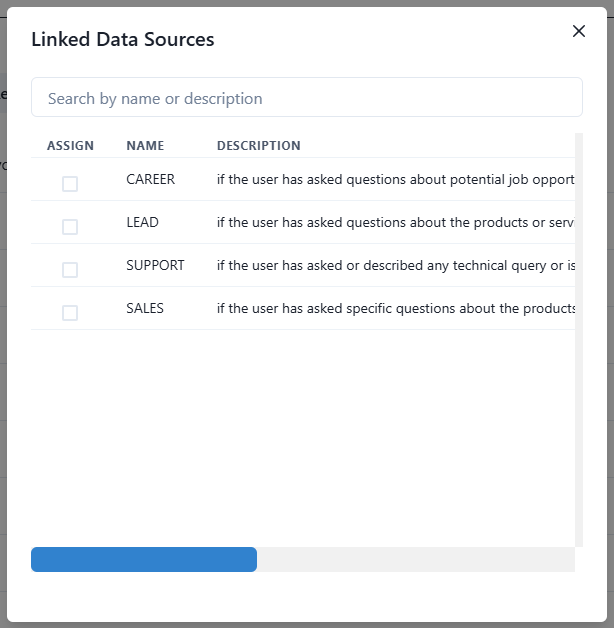The height and width of the screenshot is (628, 614).
Task: Select the SALES name cell
Action: coord(145,309)
